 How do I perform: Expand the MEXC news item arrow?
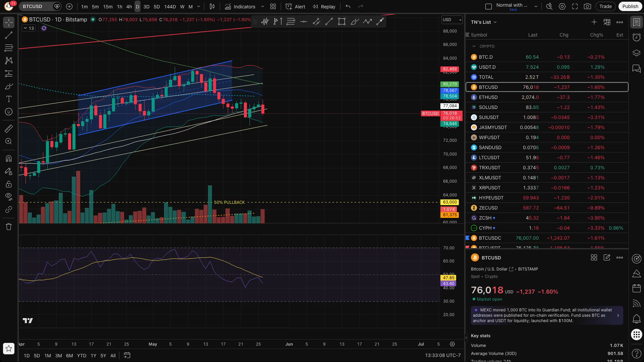618,315
